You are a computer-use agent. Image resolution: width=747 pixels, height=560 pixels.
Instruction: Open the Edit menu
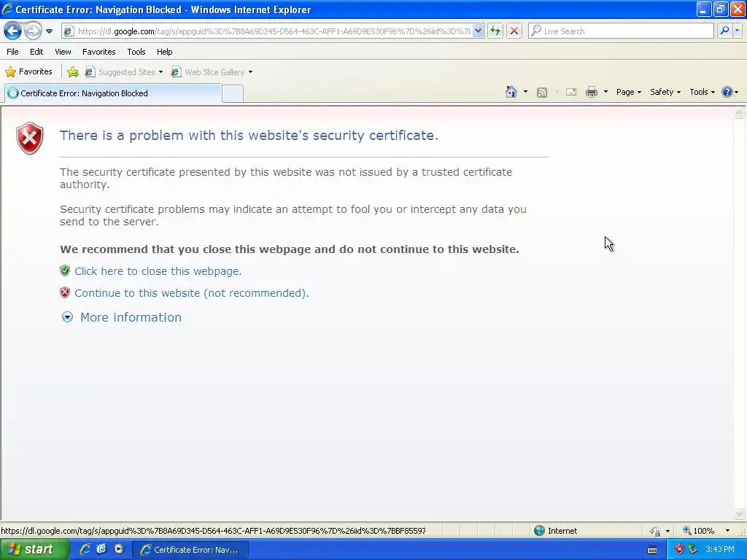tap(36, 52)
